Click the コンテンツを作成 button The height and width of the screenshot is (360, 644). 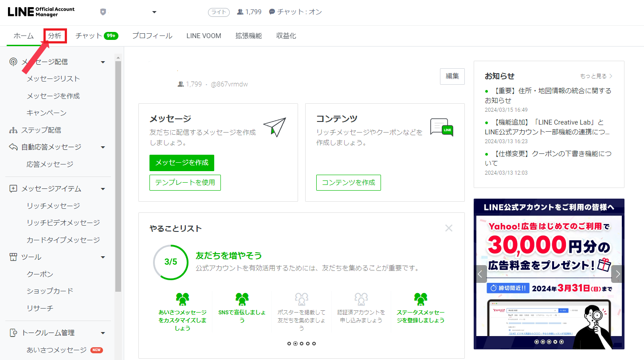[x=349, y=183]
